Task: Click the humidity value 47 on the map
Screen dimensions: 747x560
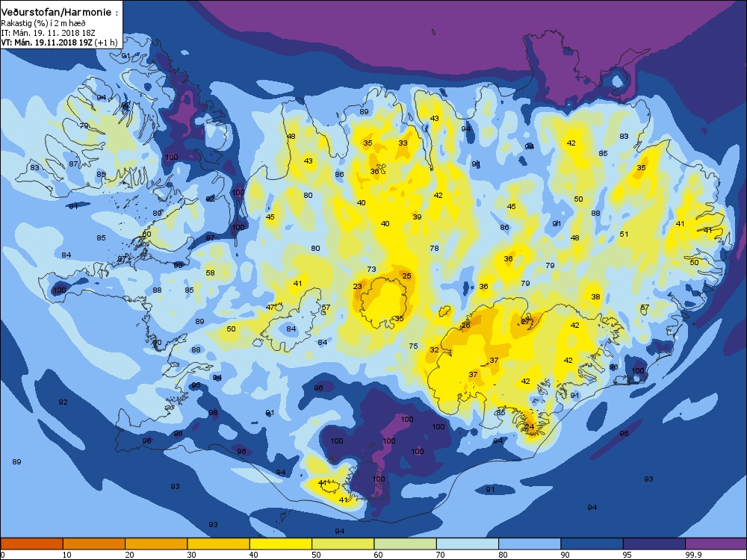Action: (x=270, y=307)
